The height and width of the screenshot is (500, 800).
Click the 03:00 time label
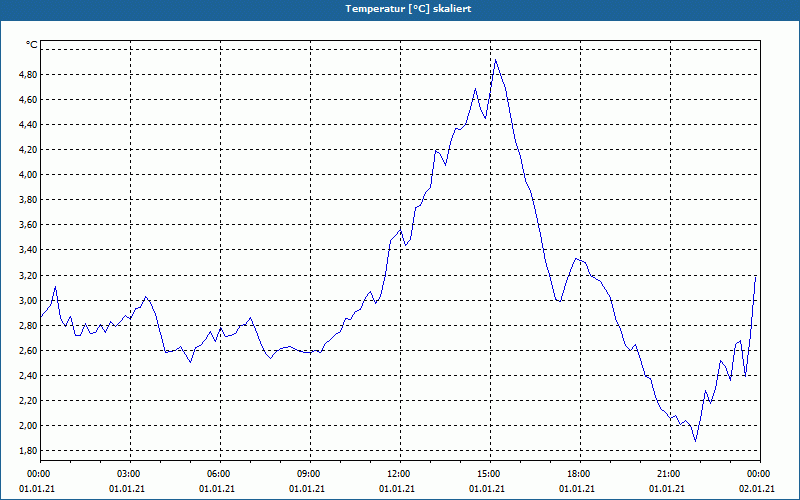pyautogui.click(x=130, y=474)
